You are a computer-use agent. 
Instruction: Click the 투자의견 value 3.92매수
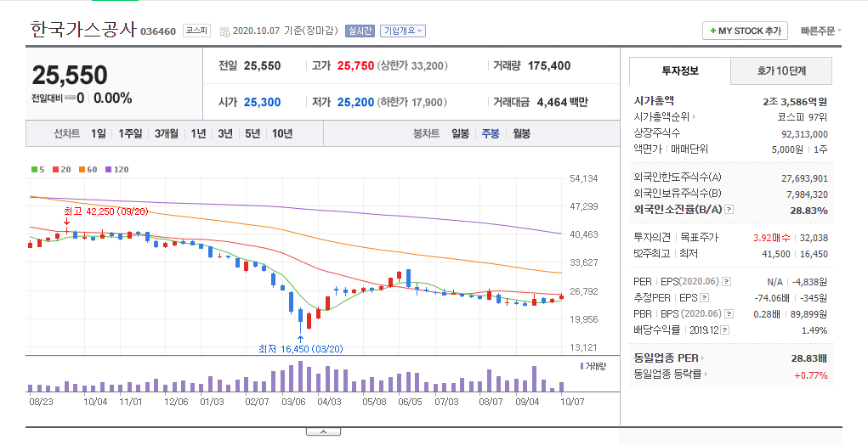771,238
